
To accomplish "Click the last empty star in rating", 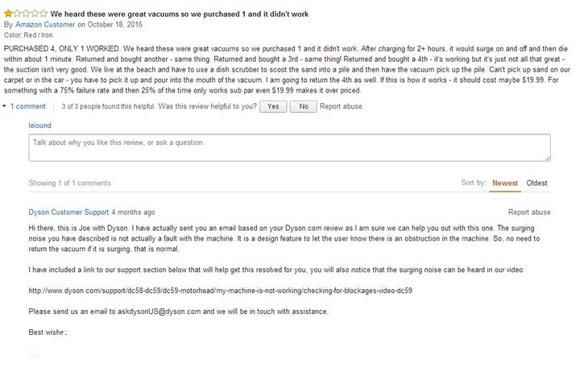I will (43, 14).
